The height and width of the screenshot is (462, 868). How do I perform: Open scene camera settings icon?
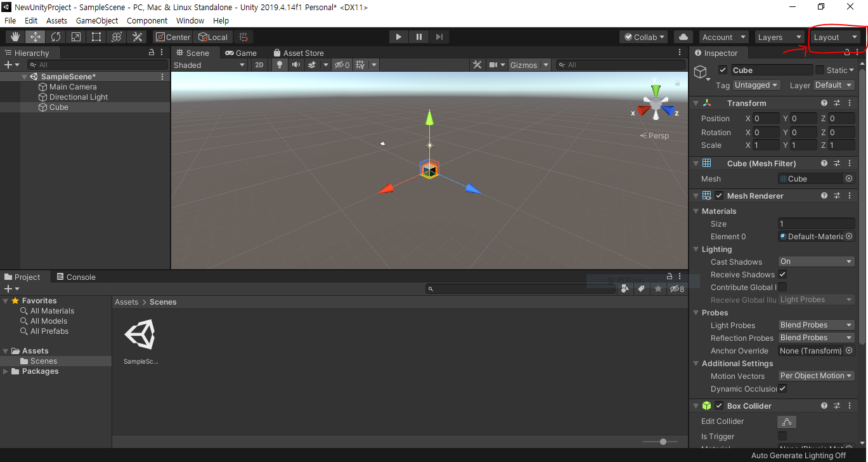[x=493, y=65]
